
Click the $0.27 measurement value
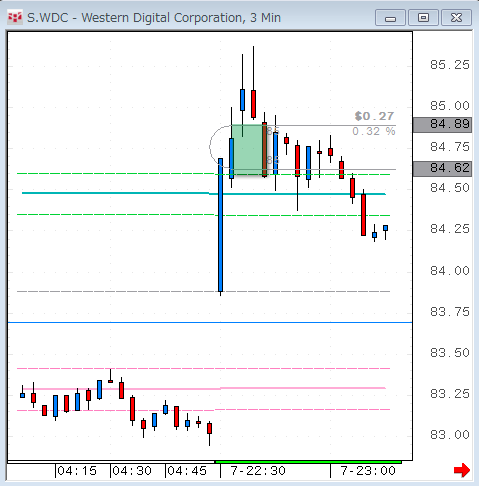tap(374, 116)
